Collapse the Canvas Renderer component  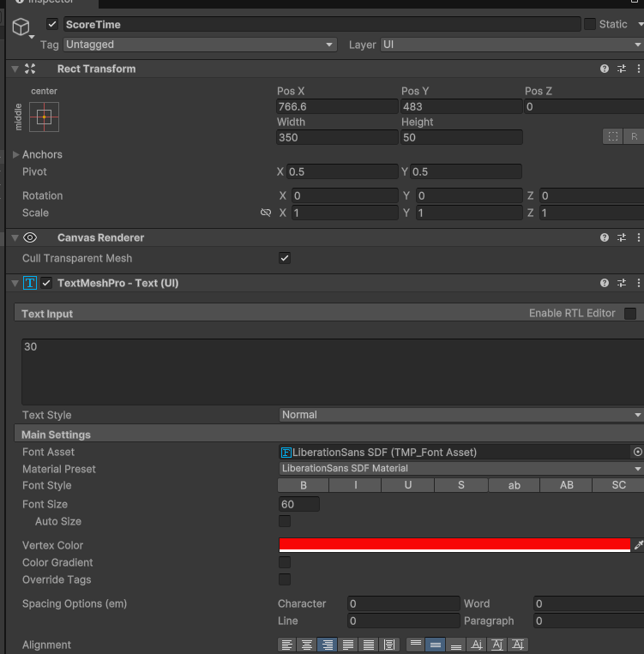pyautogui.click(x=15, y=237)
